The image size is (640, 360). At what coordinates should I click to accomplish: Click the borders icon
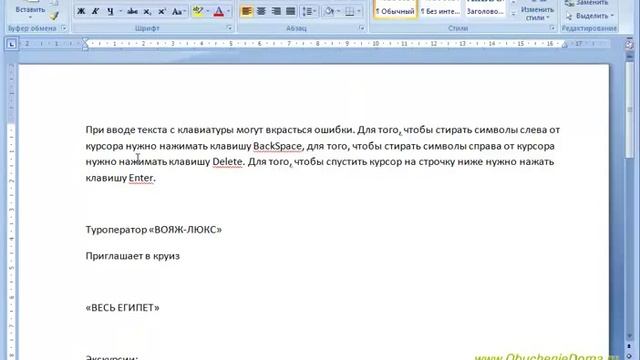350,11
